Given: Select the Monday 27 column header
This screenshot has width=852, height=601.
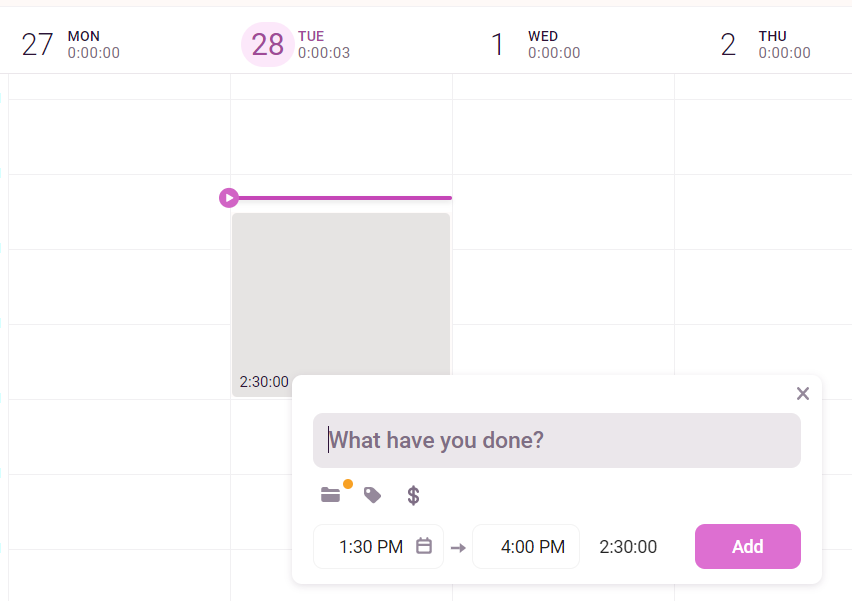Looking at the screenshot, I should pyautogui.click(x=71, y=44).
